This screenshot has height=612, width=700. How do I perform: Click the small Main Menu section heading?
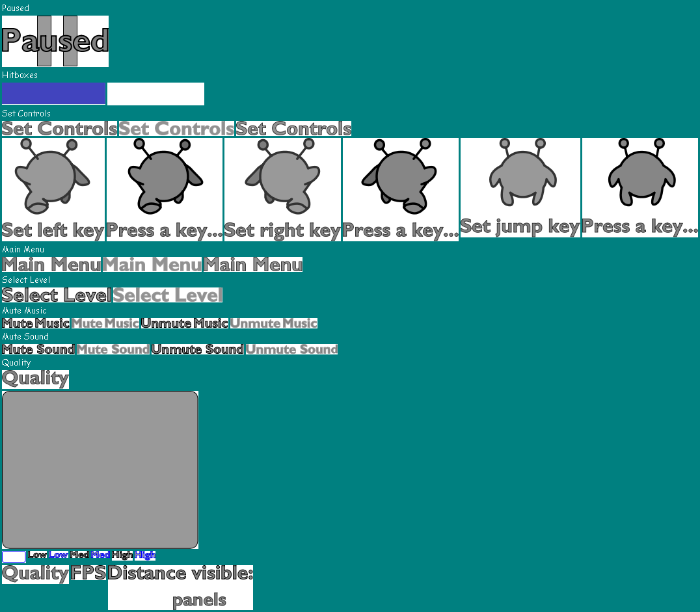point(23,249)
